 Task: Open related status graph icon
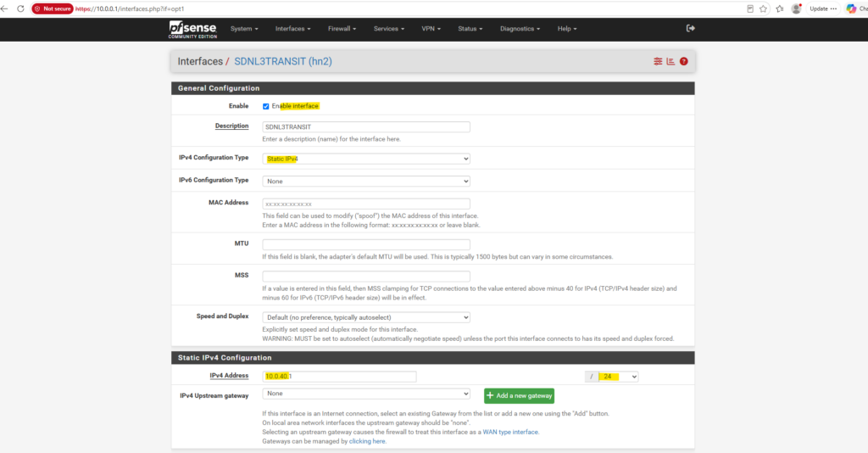tap(670, 61)
